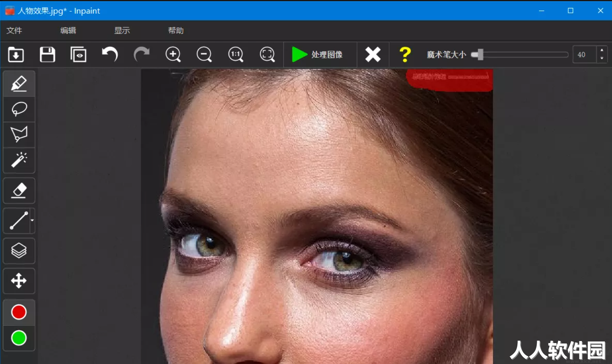
Task: Open help via the yellow question mark
Action: click(x=405, y=54)
